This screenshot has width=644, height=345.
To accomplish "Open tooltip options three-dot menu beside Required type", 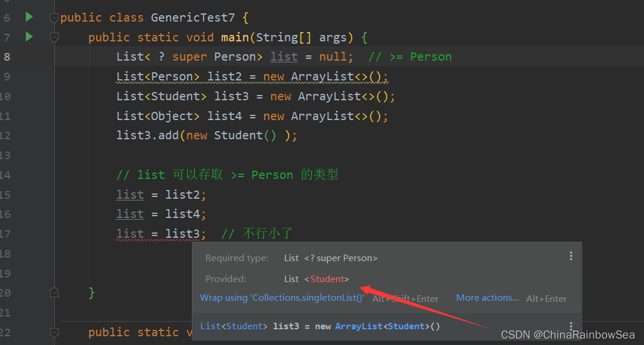I will 571,256.
